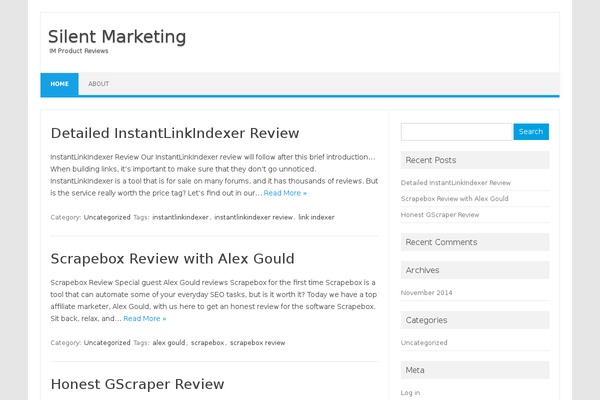Select the instantlinkindexer review tag

253,217
